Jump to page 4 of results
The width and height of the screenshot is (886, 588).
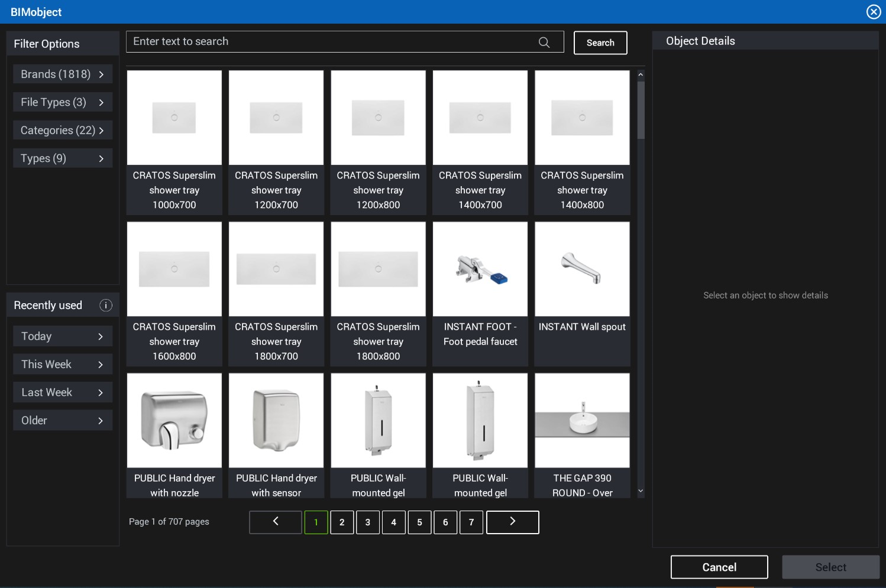click(x=394, y=522)
